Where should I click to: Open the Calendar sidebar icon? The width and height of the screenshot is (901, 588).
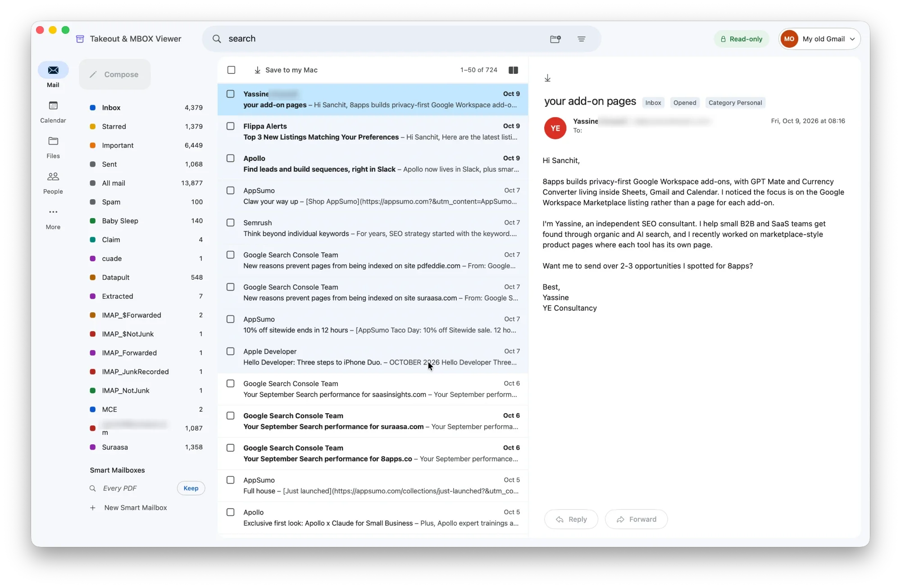53,105
